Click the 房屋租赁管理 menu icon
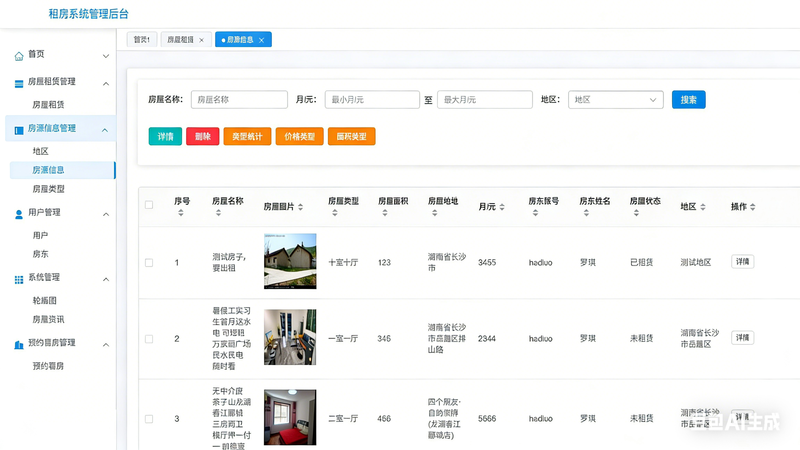Screen dimensions: 800x450 19,82
